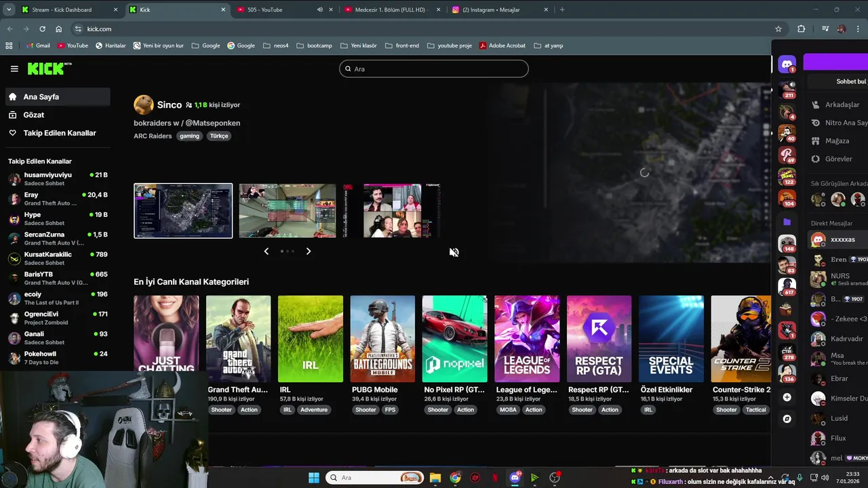
Task: Open Discord direct messages home icon
Action: pyautogui.click(x=787, y=65)
